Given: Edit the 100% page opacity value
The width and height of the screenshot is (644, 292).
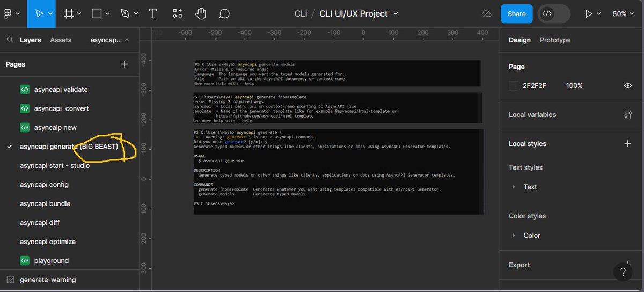Looking at the screenshot, I should 574,86.
